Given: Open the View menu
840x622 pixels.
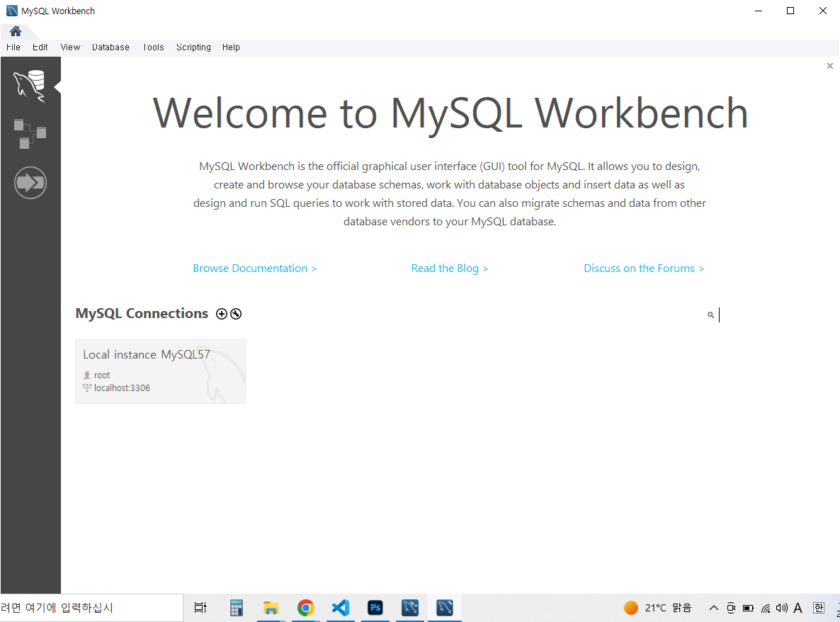Looking at the screenshot, I should tap(70, 47).
